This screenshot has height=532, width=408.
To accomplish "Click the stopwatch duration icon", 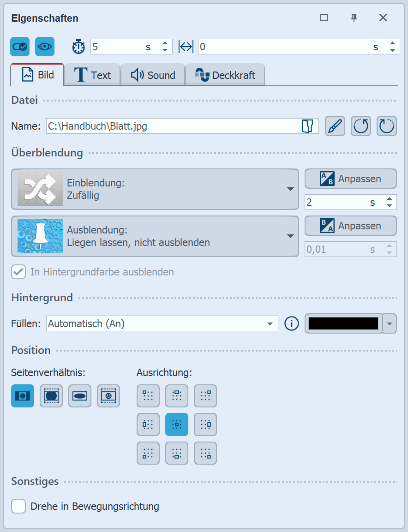I will tap(78, 47).
